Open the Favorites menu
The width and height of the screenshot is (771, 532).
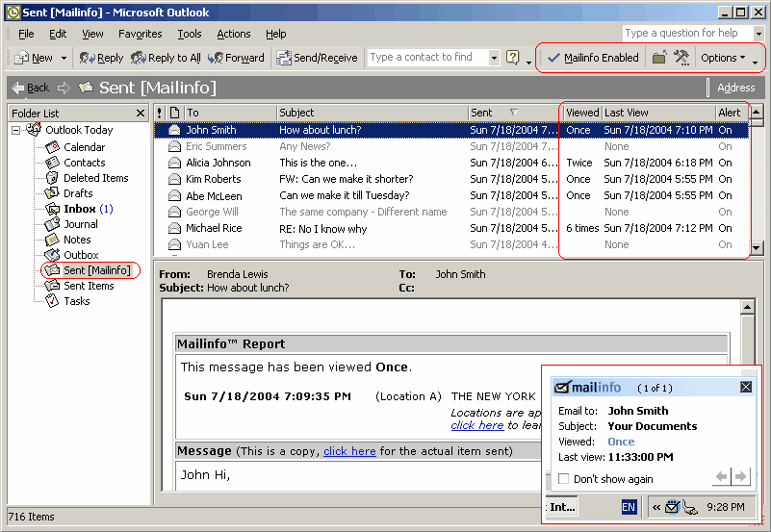141,34
